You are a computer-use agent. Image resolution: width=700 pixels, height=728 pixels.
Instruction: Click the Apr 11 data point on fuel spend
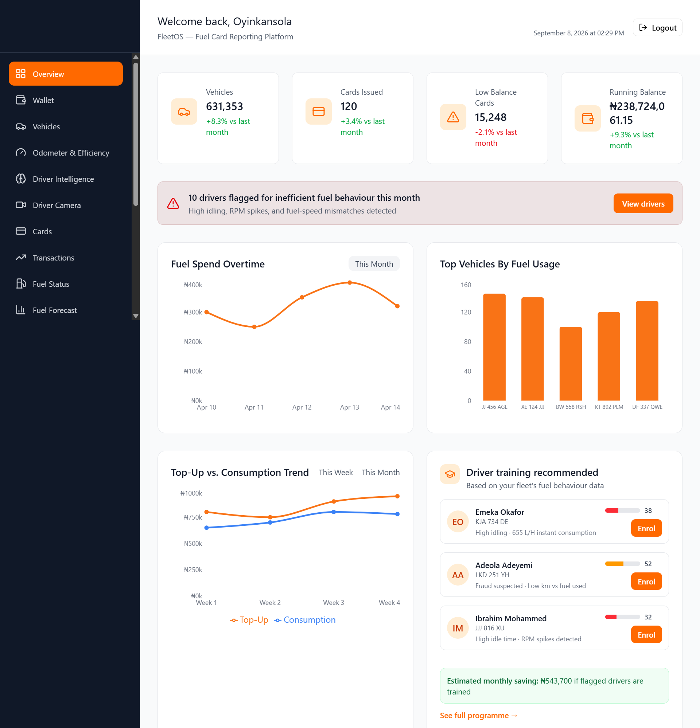pyautogui.click(x=254, y=327)
